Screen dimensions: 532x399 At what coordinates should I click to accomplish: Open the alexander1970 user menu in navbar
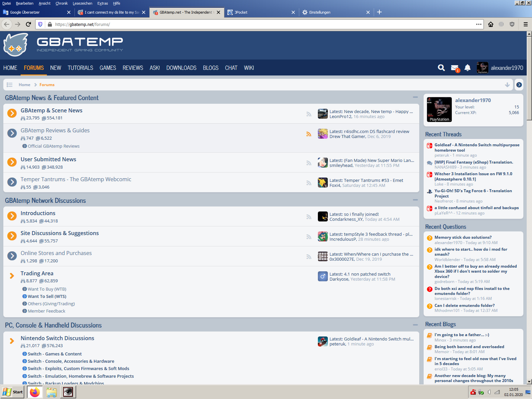point(500,68)
